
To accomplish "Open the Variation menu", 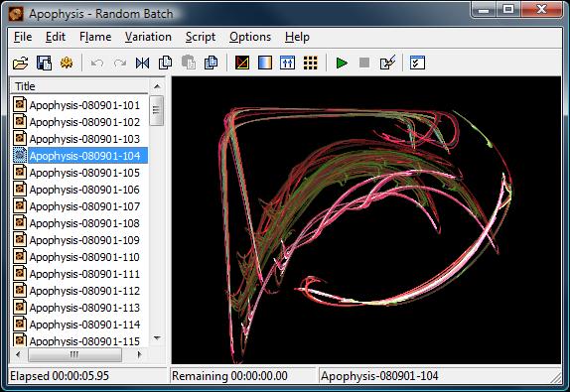I will click(148, 37).
